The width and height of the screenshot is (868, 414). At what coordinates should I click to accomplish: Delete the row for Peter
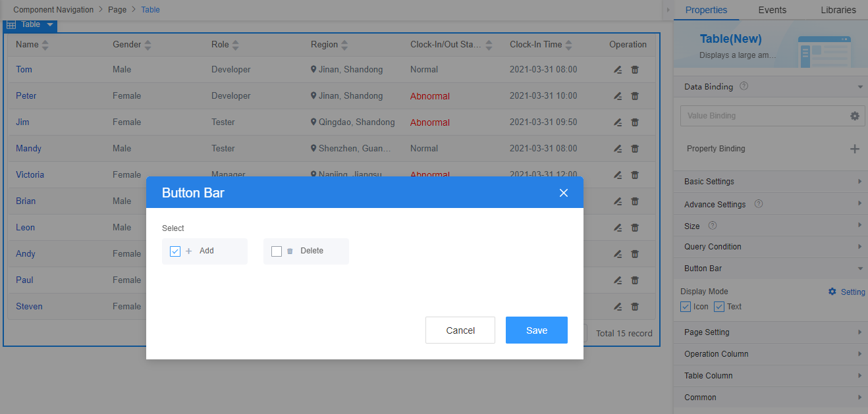[635, 96]
